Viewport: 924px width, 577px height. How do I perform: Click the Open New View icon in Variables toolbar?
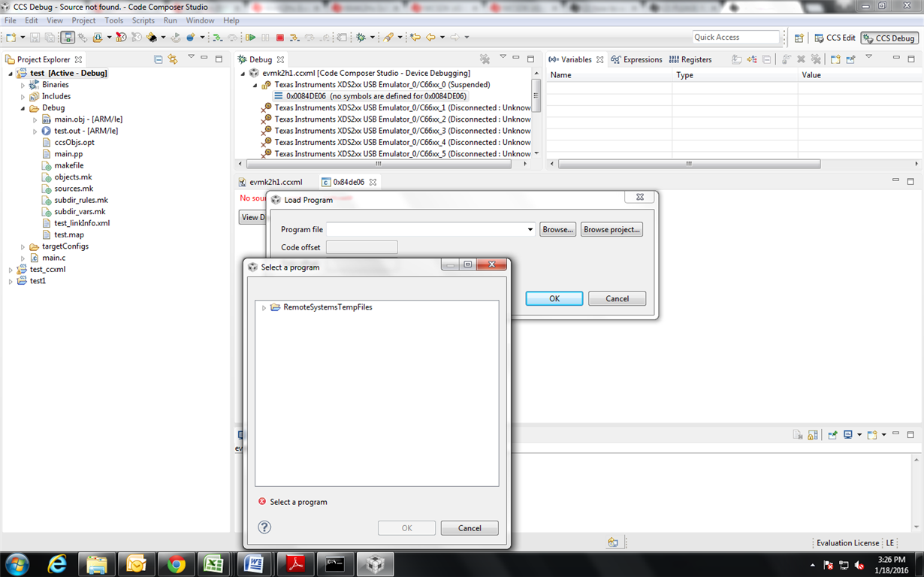835,59
